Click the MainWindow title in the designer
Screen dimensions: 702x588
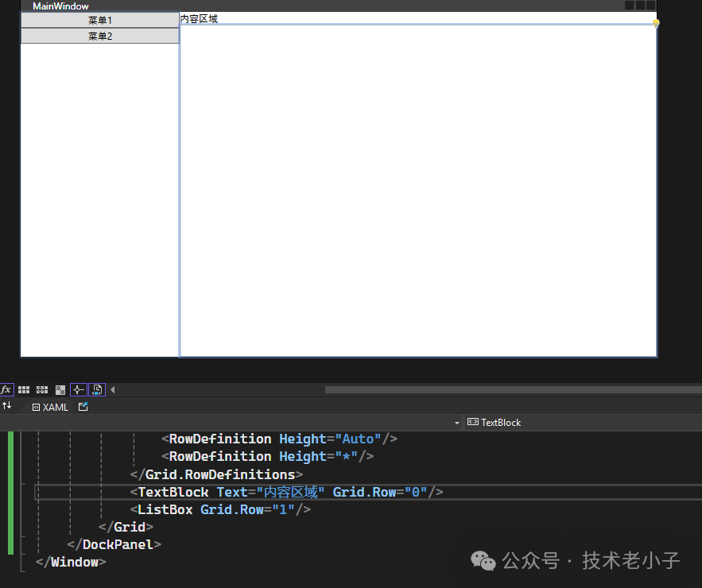click(x=60, y=6)
